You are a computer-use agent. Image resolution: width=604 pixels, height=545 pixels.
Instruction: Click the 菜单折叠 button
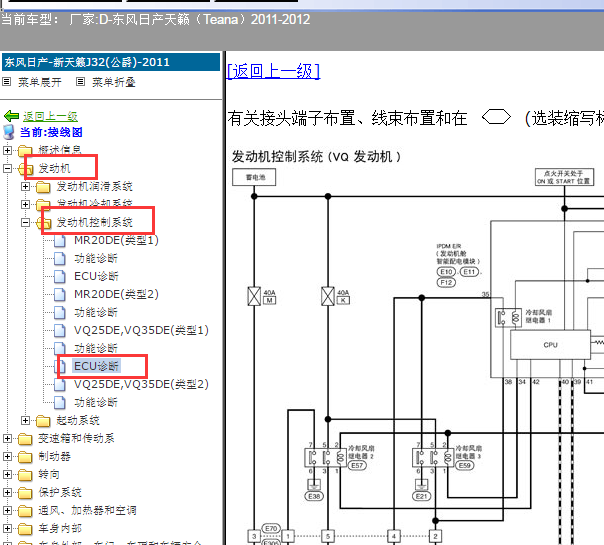(x=114, y=82)
